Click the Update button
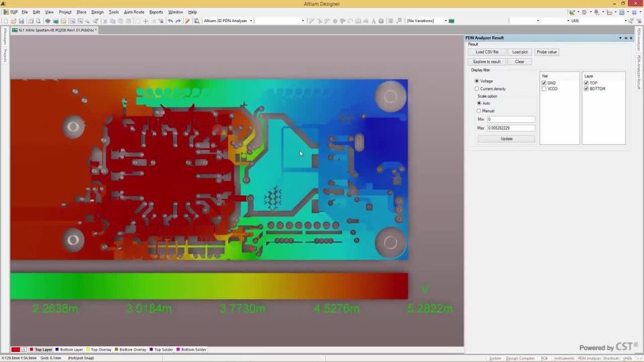644x362 pixels. 506,139
